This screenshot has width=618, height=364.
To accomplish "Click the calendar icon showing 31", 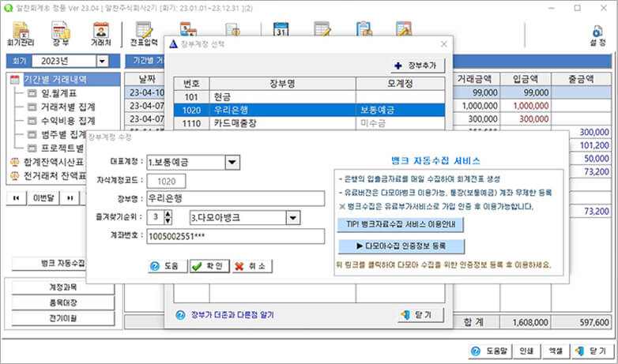I will coord(281,30).
